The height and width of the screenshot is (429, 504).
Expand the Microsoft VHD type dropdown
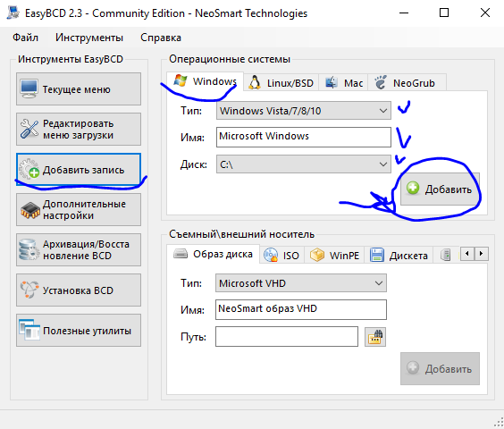tap(301, 283)
